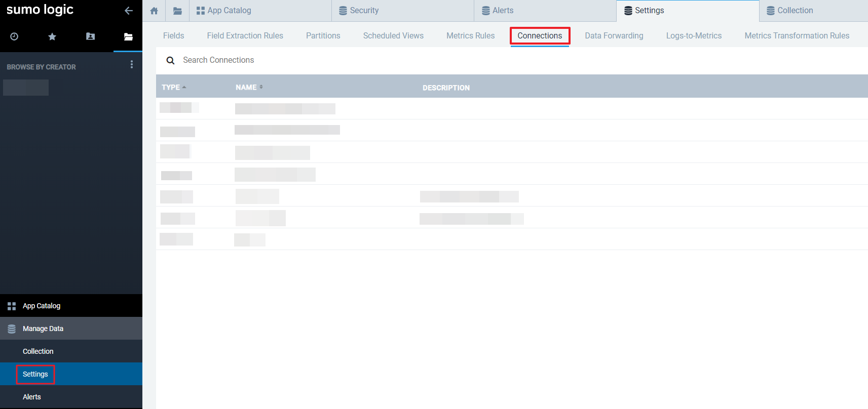Image resolution: width=868 pixels, height=409 pixels.
Task: Click the search magnifier icon
Action: click(171, 60)
